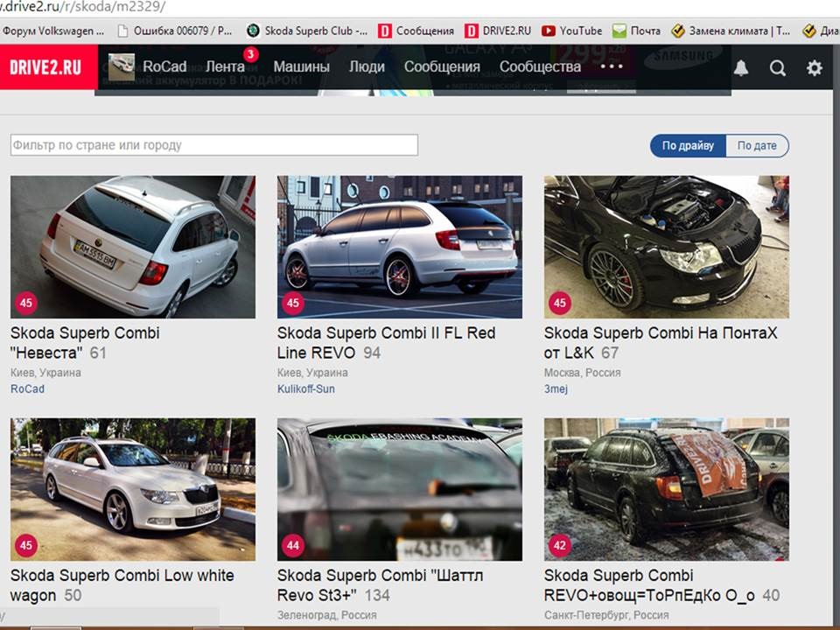Open the YouTube bookmark
This screenshot has height=630, width=840.
click(571, 31)
